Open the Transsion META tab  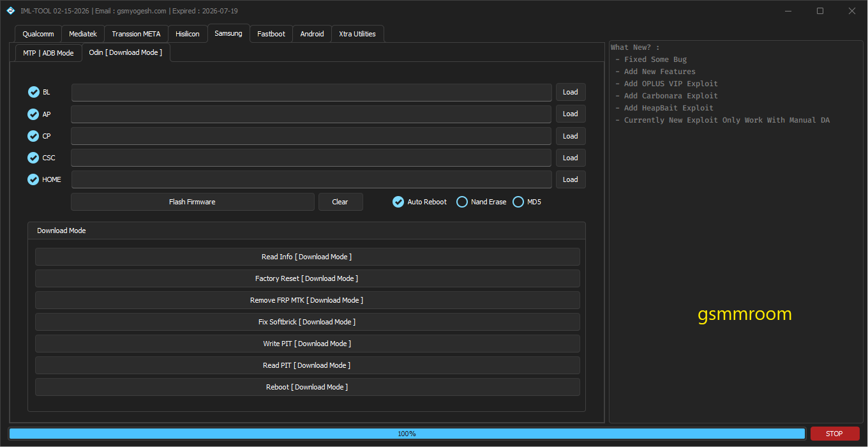136,34
